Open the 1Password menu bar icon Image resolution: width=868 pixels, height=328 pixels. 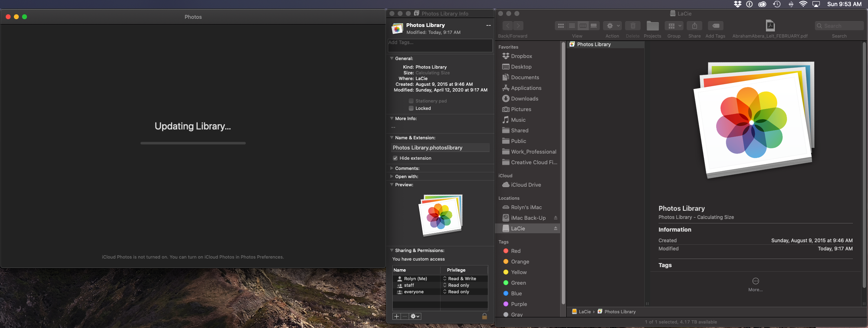click(749, 4)
